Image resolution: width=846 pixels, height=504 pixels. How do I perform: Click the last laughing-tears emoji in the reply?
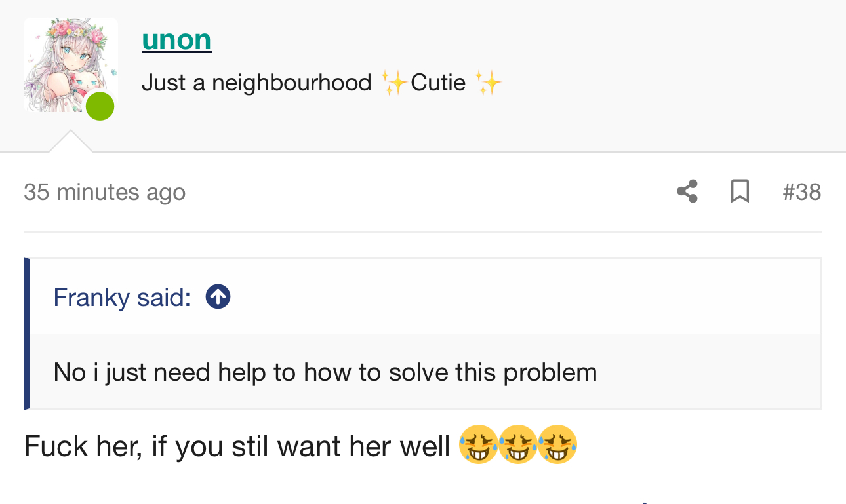tap(557, 445)
